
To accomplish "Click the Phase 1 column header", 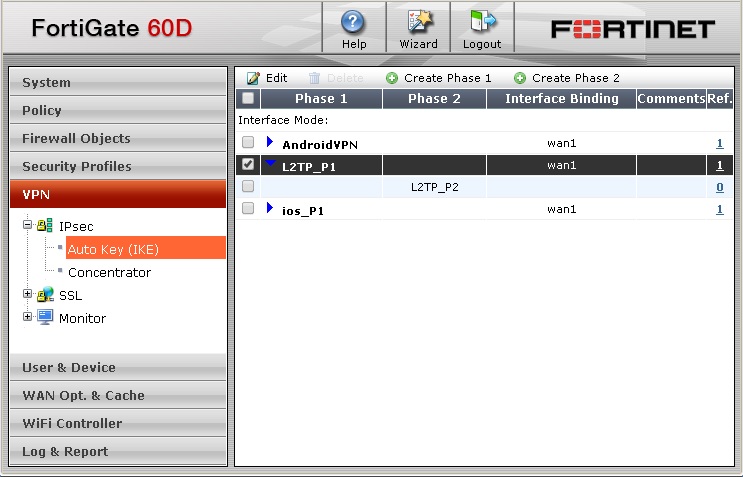I will coord(321,99).
